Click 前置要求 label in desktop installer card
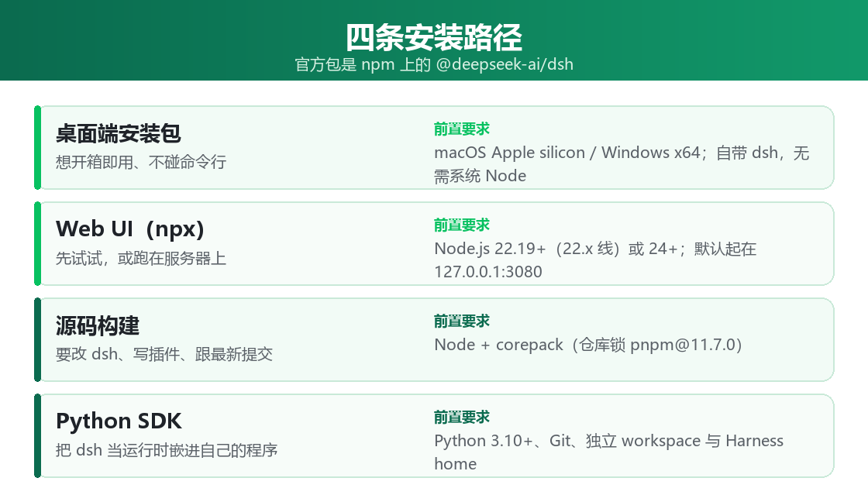Image resolution: width=868 pixels, height=502 pixels. click(x=462, y=129)
